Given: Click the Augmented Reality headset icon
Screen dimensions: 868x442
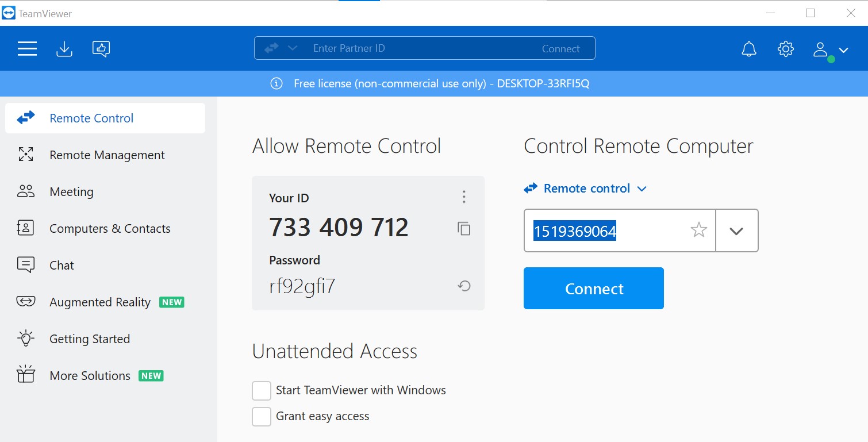Looking at the screenshot, I should [x=26, y=302].
